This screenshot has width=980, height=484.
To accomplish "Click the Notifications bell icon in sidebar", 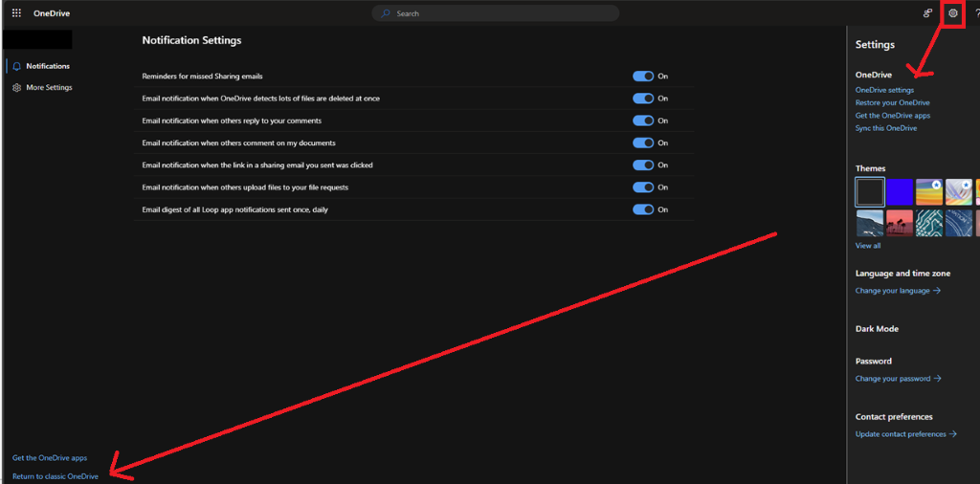I will (x=17, y=66).
